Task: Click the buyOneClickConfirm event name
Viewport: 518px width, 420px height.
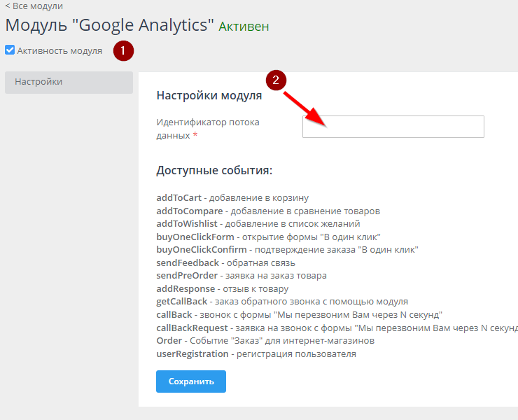Action: 202,250
